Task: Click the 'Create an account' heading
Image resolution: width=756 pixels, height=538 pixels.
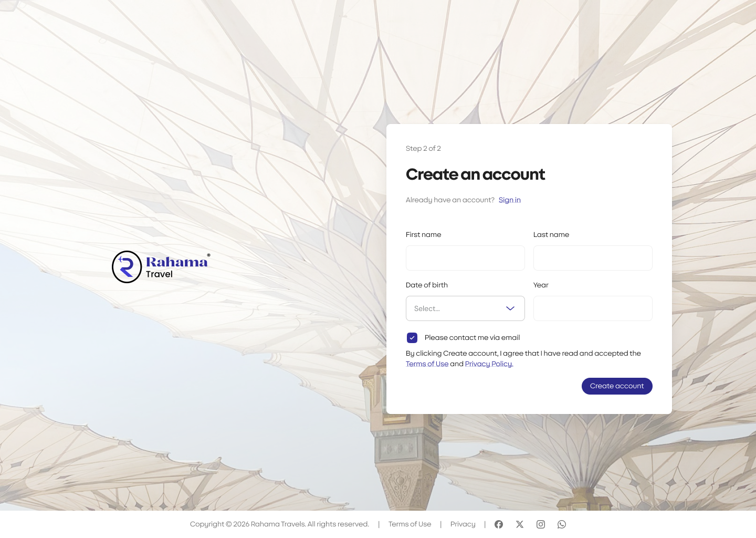Action: 475,174
